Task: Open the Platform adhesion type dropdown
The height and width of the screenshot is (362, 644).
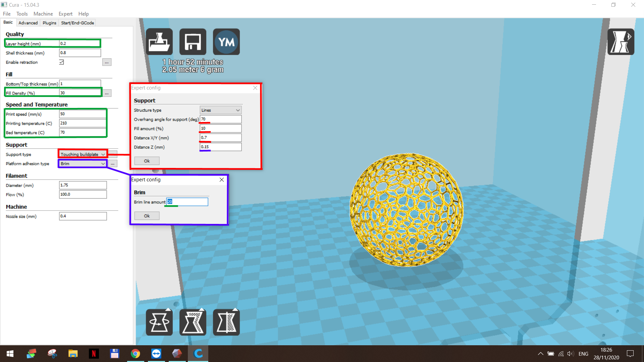Action: click(x=82, y=164)
